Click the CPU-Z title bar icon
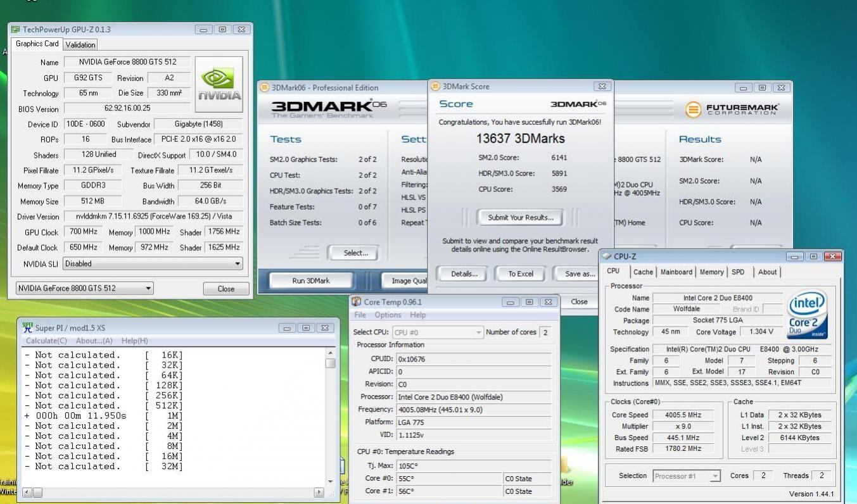The image size is (857, 504). (606, 256)
